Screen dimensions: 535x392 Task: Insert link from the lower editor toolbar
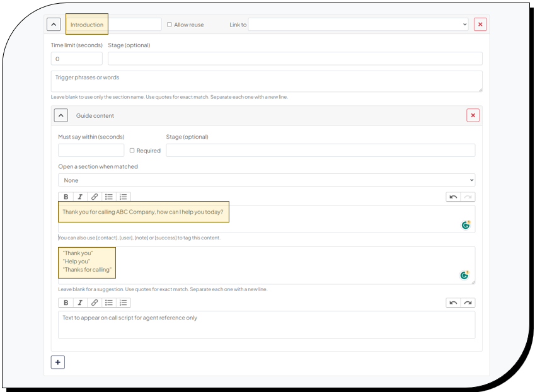pyautogui.click(x=95, y=303)
